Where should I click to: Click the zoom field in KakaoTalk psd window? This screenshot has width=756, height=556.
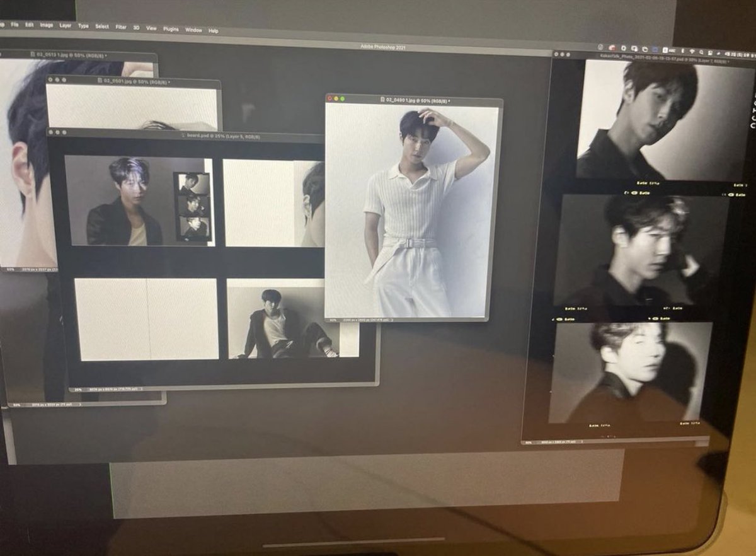pyautogui.click(x=528, y=443)
